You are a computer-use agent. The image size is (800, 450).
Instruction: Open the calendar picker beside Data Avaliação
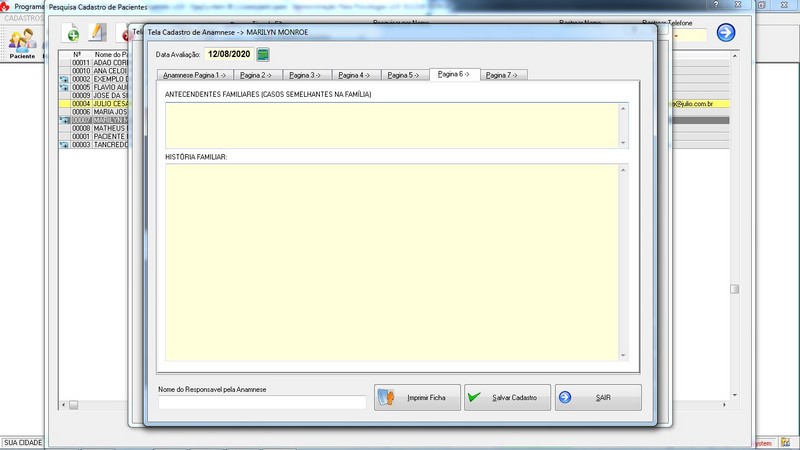tap(263, 55)
